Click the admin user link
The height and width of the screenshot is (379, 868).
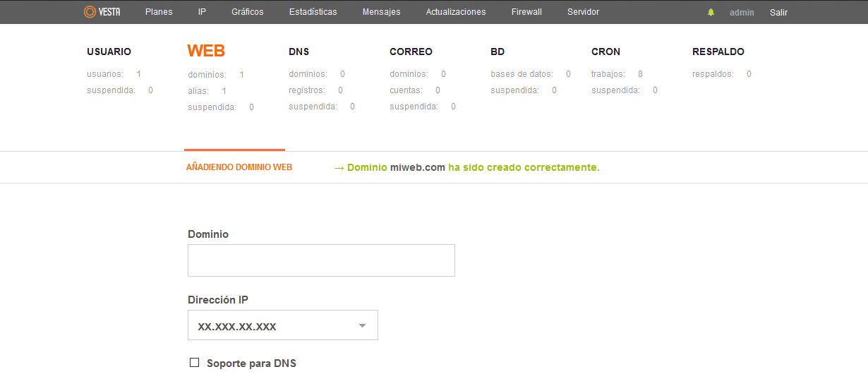pyautogui.click(x=742, y=13)
